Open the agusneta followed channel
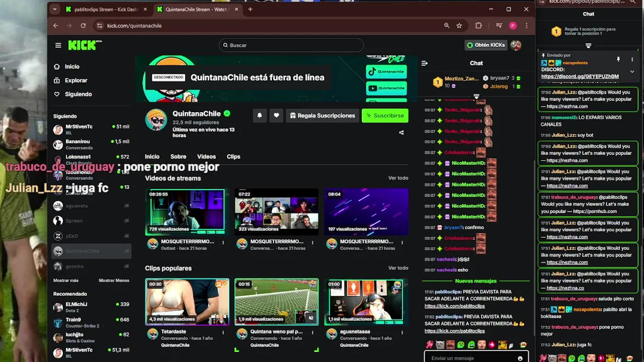The image size is (644, 362). coord(91,206)
